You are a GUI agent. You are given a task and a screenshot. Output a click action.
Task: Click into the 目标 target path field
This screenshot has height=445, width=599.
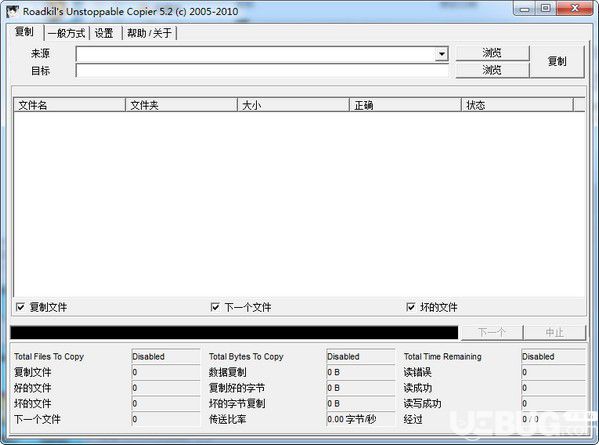pos(262,71)
